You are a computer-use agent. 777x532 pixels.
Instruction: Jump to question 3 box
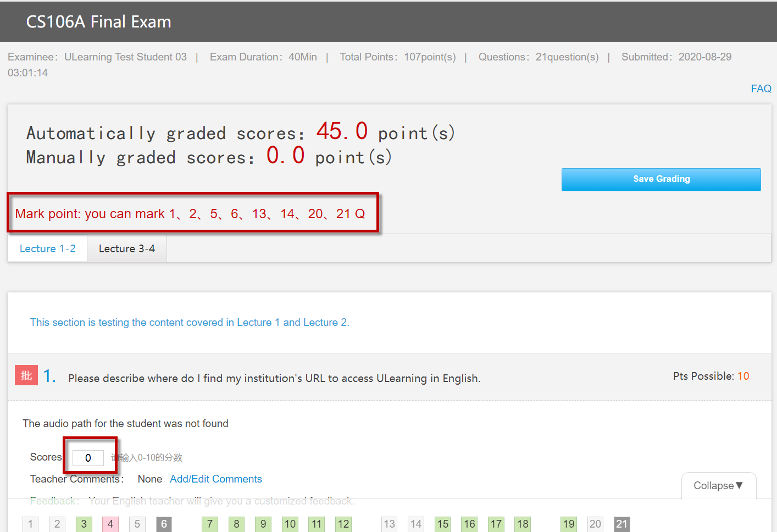pyautogui.click(x=84, y=524)
